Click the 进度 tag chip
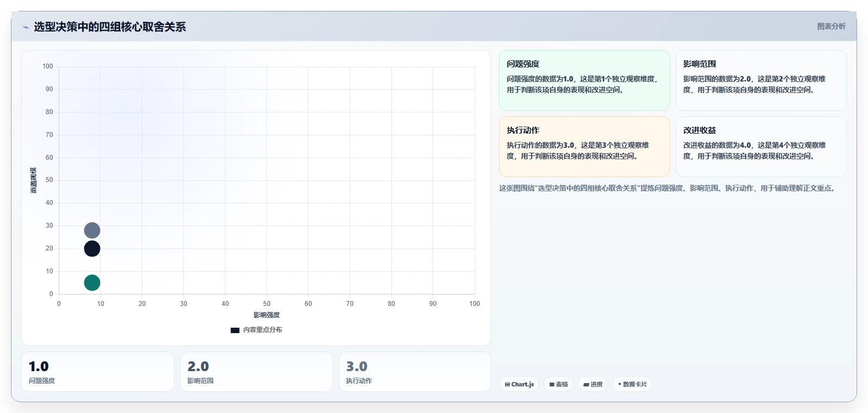 [593, 384]
